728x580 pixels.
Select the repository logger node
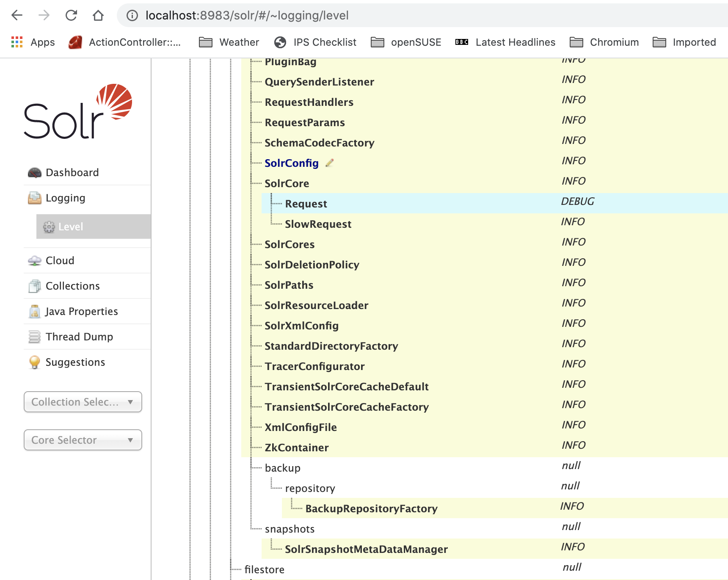click(310, 488)
